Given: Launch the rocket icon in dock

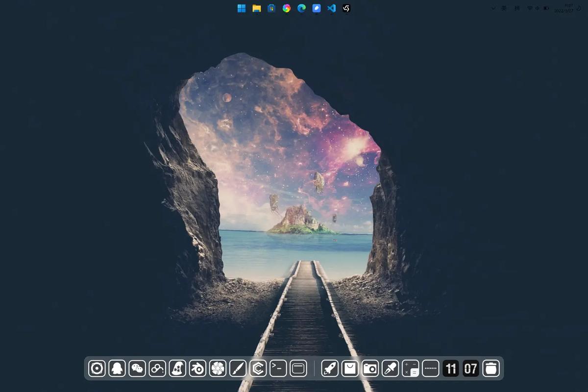Looking at the screenshot, I should [330, 368].
